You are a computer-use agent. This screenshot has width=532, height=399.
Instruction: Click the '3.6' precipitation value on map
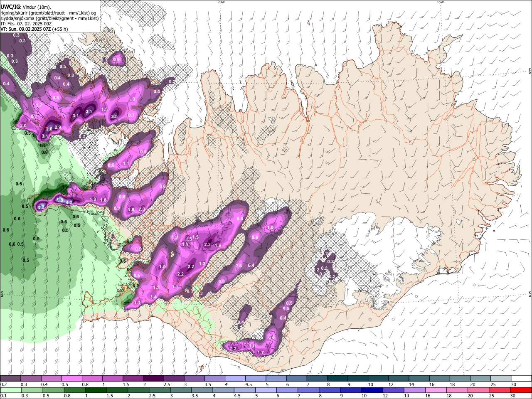pyautogui.click(x=49, y=129)
